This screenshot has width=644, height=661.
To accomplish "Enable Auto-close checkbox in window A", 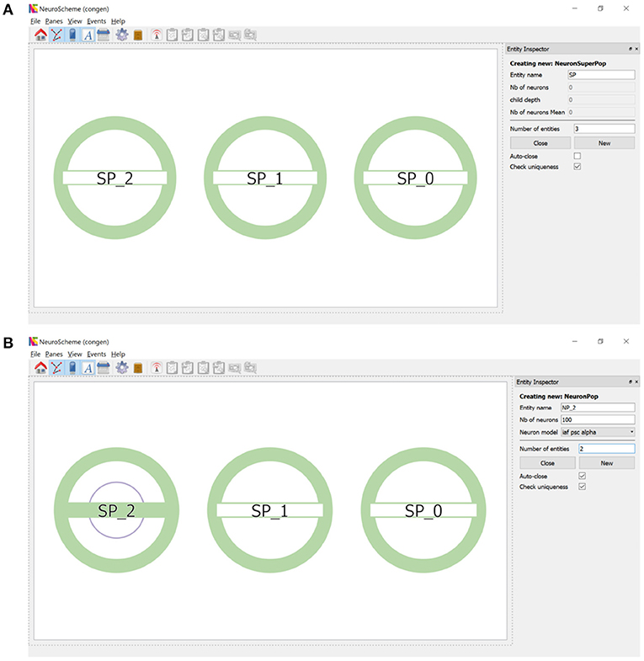I will click(577, 156).
